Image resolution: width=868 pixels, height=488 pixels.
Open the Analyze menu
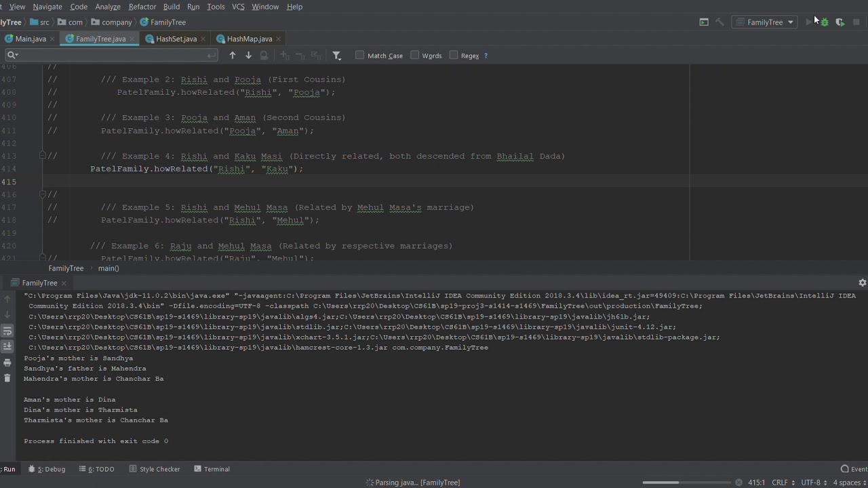coord(107,7)
